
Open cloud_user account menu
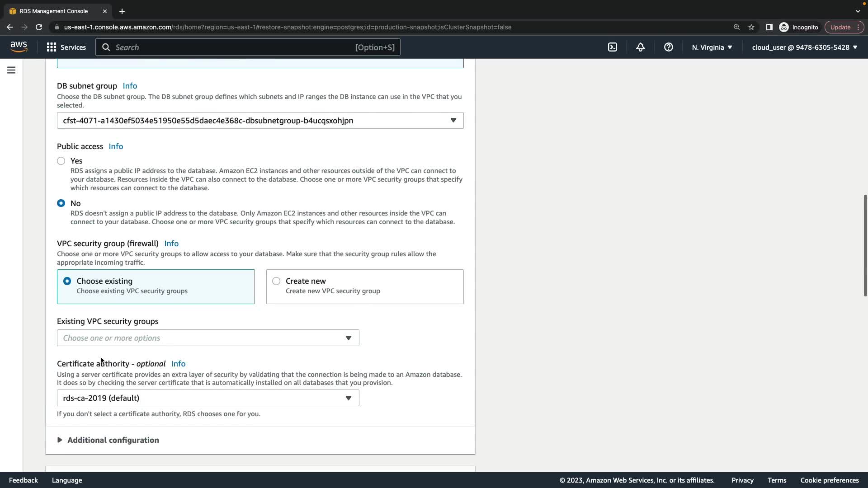[804, 47]
